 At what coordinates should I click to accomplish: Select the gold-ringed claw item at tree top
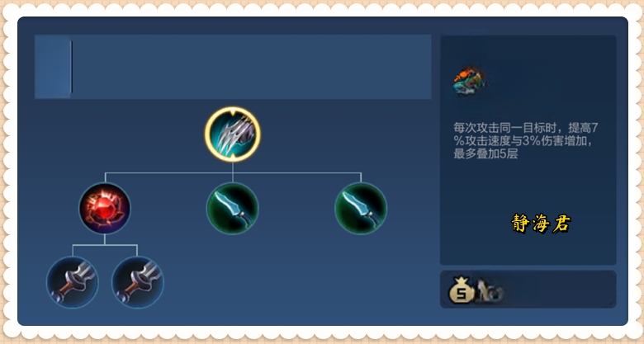[233, 134]
